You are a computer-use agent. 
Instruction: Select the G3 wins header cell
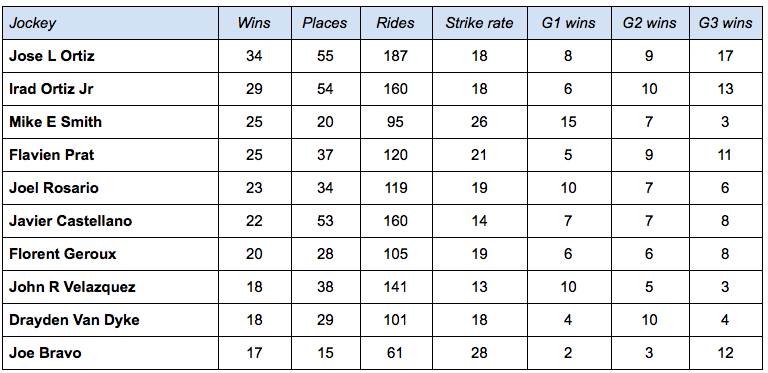click(x=726, y=23)
